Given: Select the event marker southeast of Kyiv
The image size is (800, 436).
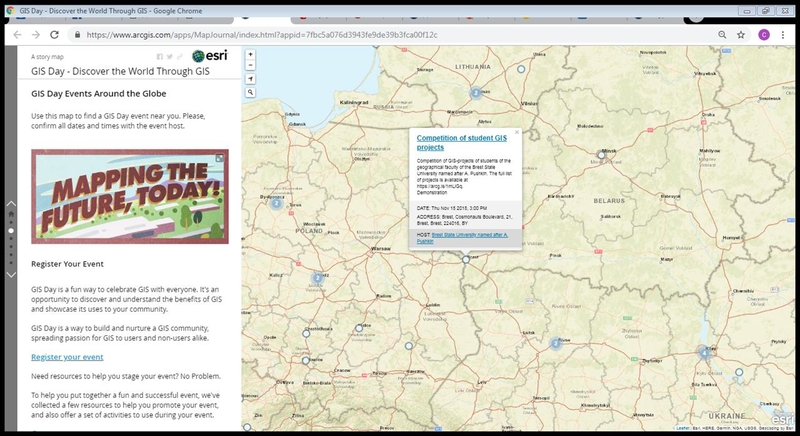Looking at the screenshot, I should pos(739,372).
